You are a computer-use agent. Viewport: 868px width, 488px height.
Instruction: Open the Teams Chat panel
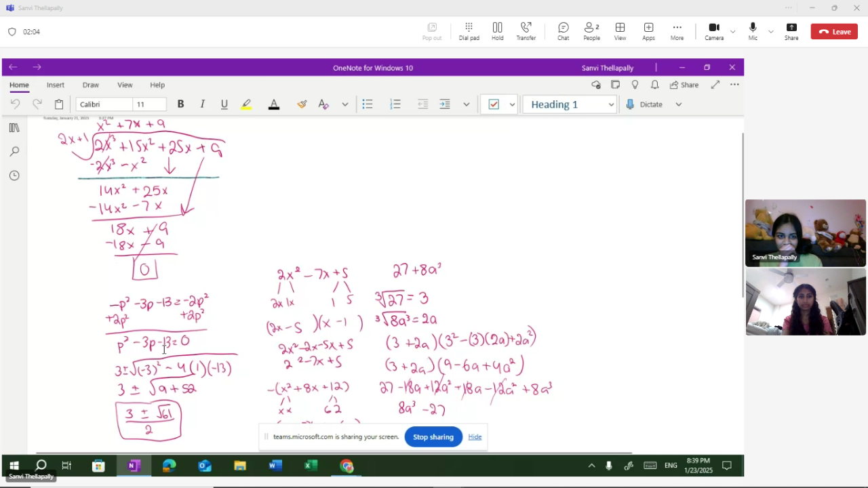click(564, 31)
